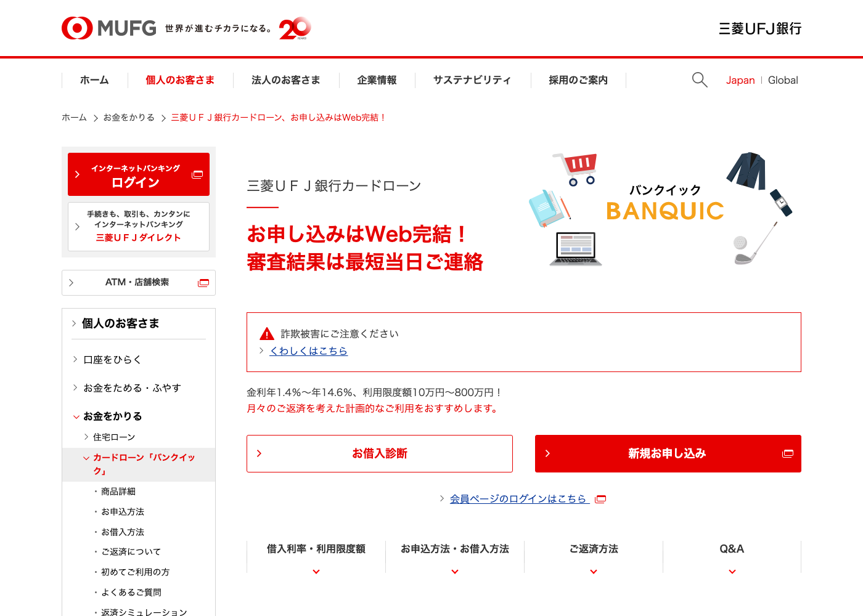
Task: Expand 住宅ローン in the sidebar
Action: click(x=113, y=437)
